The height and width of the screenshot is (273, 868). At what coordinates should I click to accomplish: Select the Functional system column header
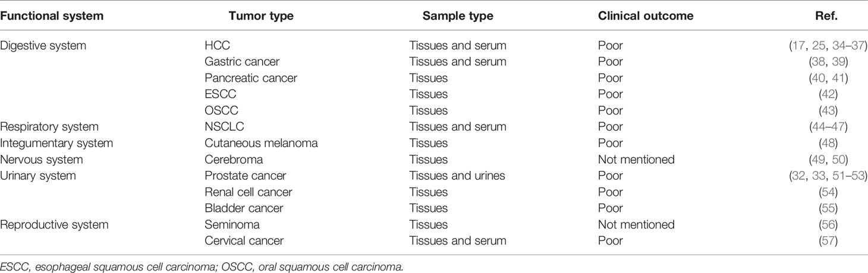(x=52, y=16)
